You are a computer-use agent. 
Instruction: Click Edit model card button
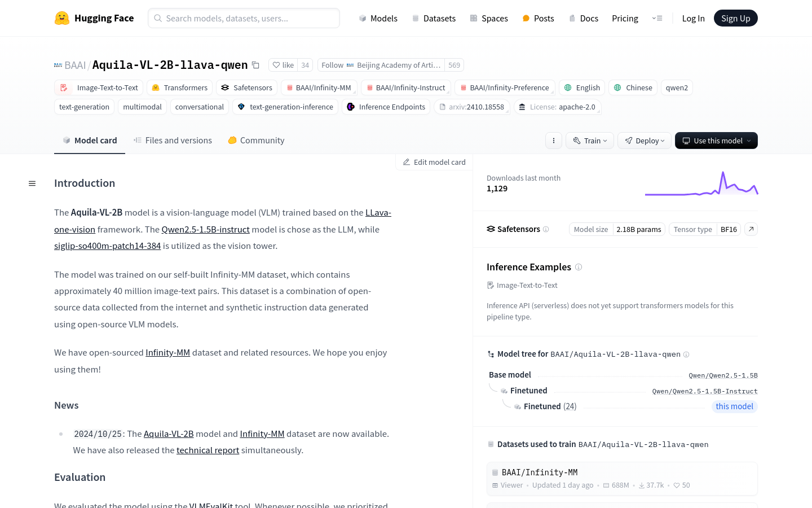(x=434, y=162)
